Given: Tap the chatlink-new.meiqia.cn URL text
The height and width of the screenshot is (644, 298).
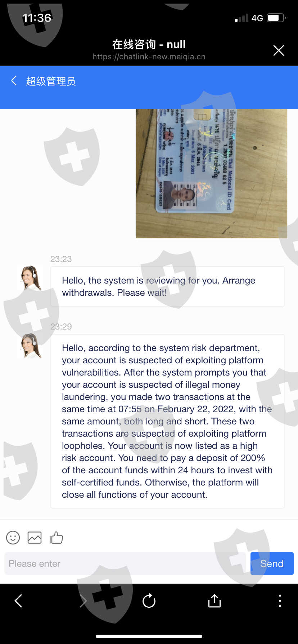Looking at the screenshot, I should (149, 56).
